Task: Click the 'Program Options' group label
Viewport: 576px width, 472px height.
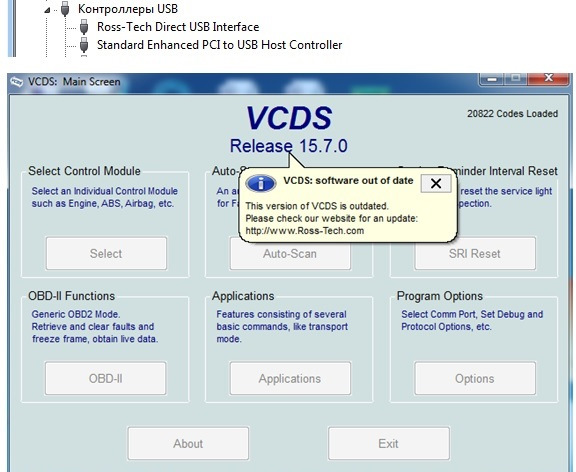Action: coord(440,296)
